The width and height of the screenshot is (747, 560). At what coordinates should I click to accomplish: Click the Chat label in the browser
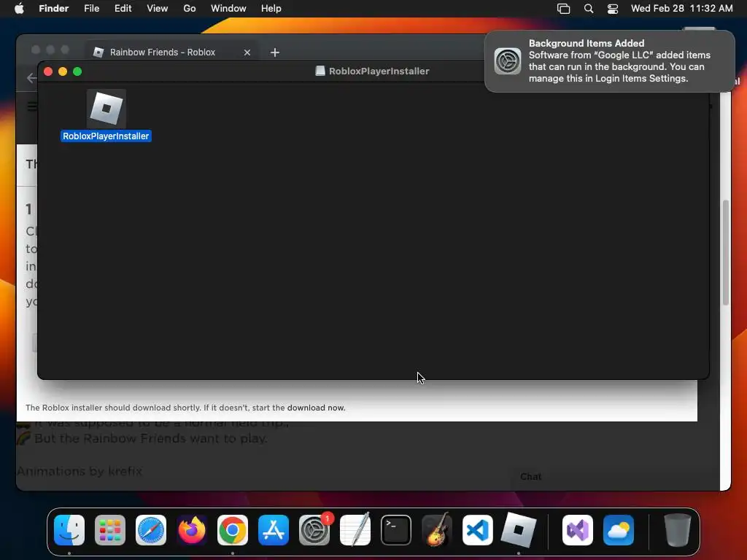click(x=531, y=477)
